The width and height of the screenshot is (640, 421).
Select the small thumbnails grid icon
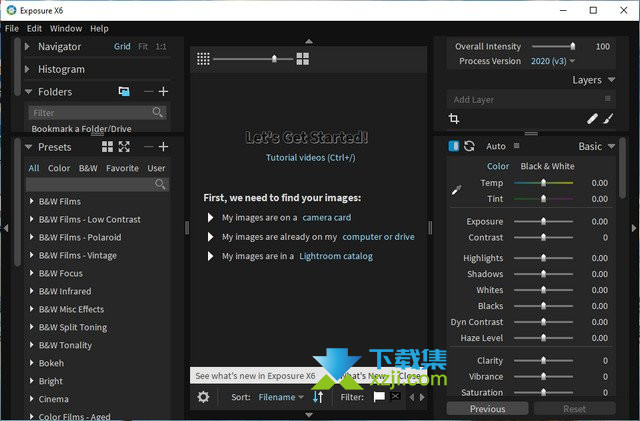tap(203, 59)
